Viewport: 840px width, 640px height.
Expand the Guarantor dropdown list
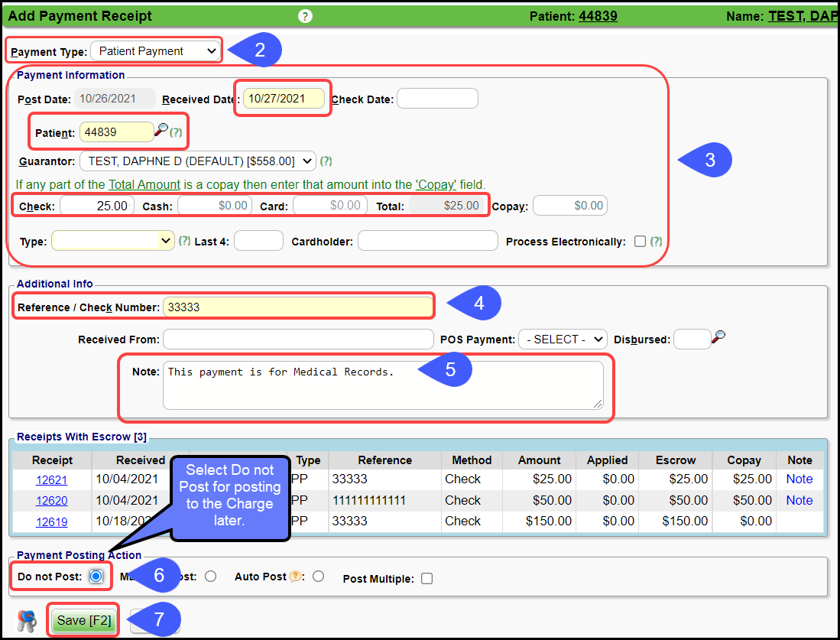tap(197, 161)
